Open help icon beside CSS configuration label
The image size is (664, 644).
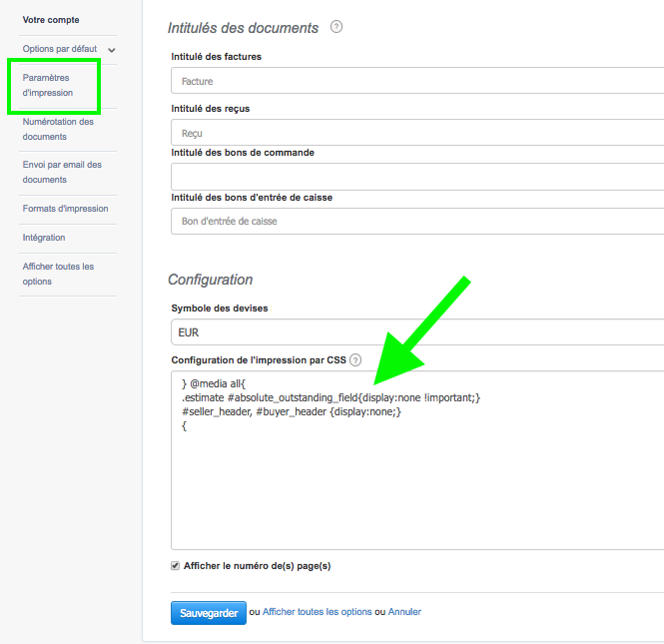pos(355,360)
